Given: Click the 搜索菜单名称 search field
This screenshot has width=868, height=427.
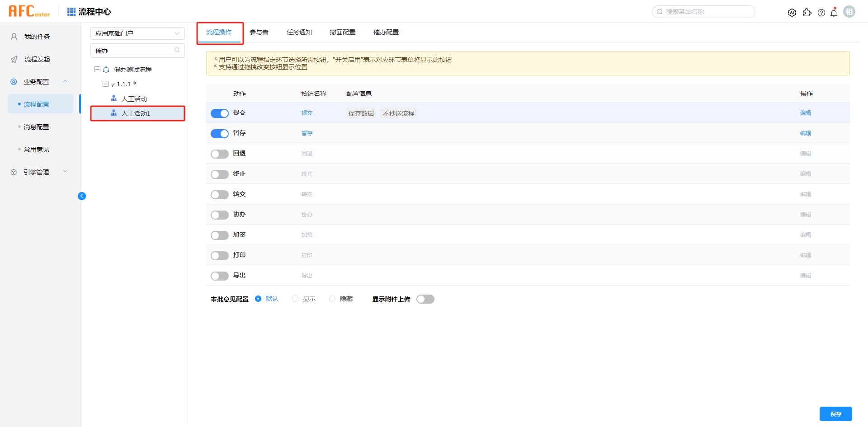Looking at the screenshot, I should tap(705, 12).
